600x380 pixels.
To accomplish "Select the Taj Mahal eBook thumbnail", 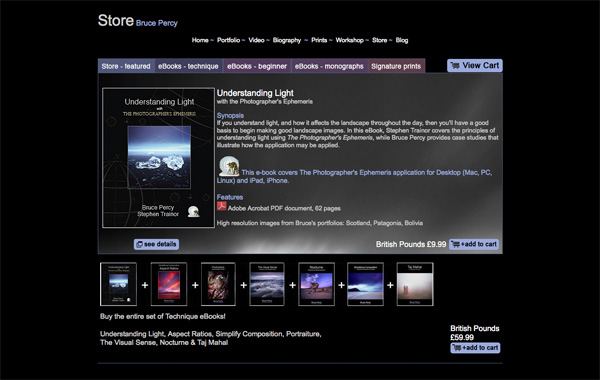I will coord(415,284).
